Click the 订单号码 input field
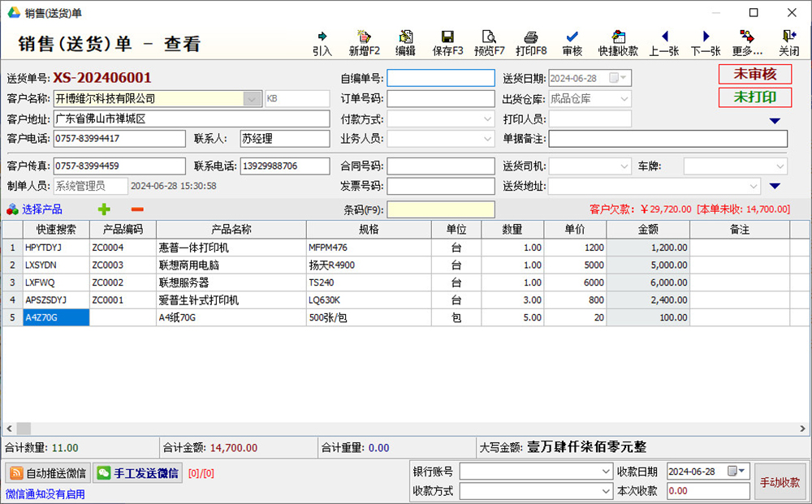The width and height of the screenshot is (812, 504). (441, 99)
